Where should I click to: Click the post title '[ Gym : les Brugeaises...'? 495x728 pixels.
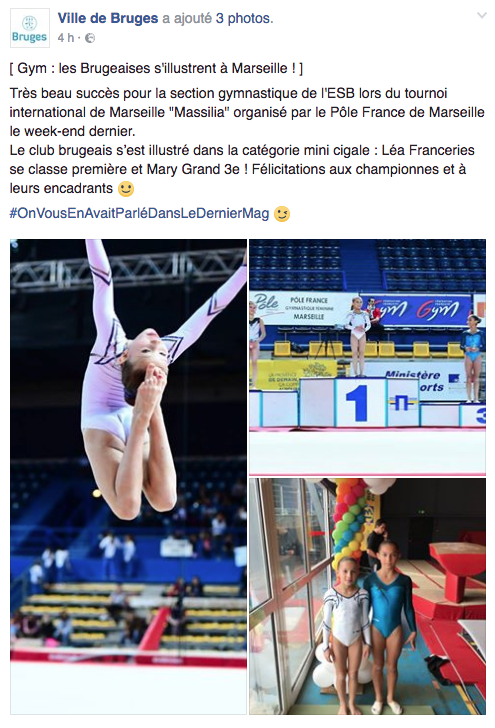tap(156, 68)
